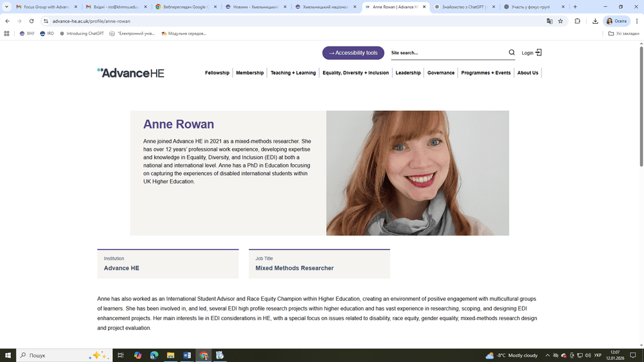Image resolution: width=644 pixels, height=362 pixels.
Task: Reload the page with the refresh icon
Action: pos(31,21)
